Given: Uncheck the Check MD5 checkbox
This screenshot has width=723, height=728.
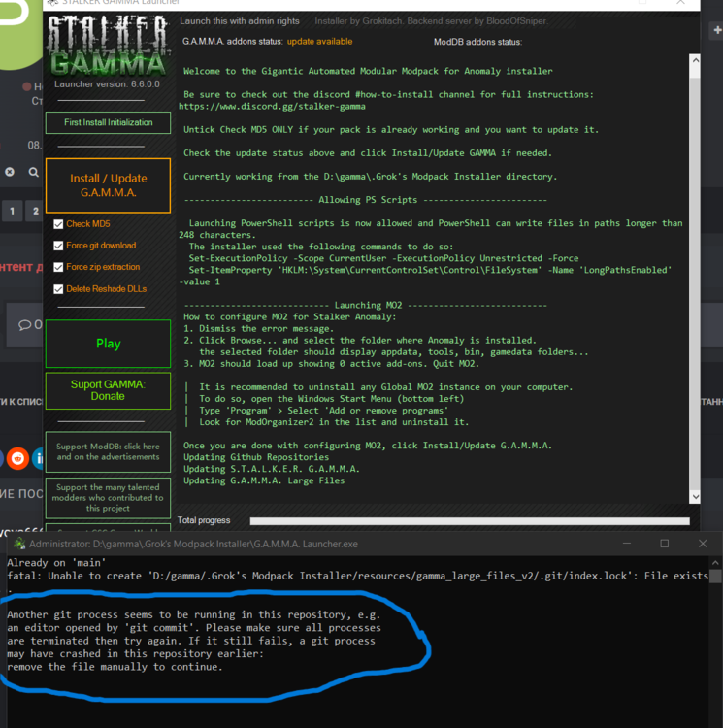Looking at the screenshot, I should pyautogui.click(x=58, y=224).
